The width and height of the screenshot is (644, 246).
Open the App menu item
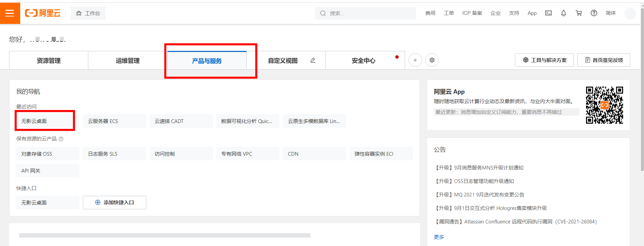tap(532, 13)
